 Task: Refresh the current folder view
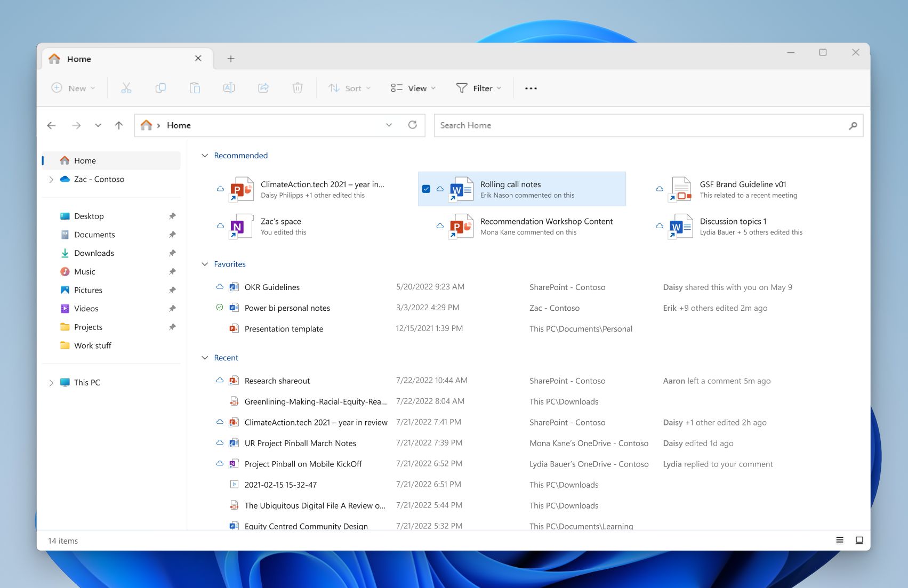pos(412,125)
